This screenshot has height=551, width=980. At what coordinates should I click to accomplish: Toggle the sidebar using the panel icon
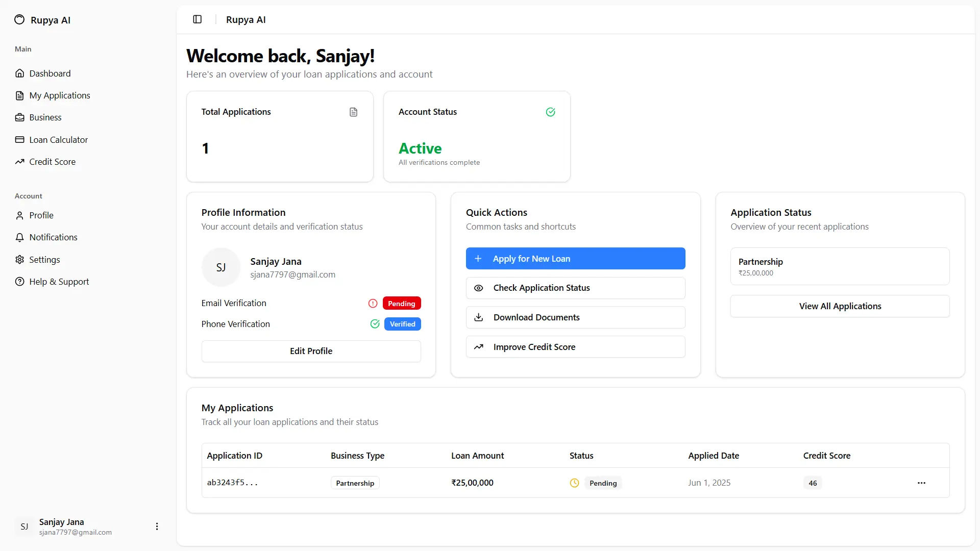[197, 19]
